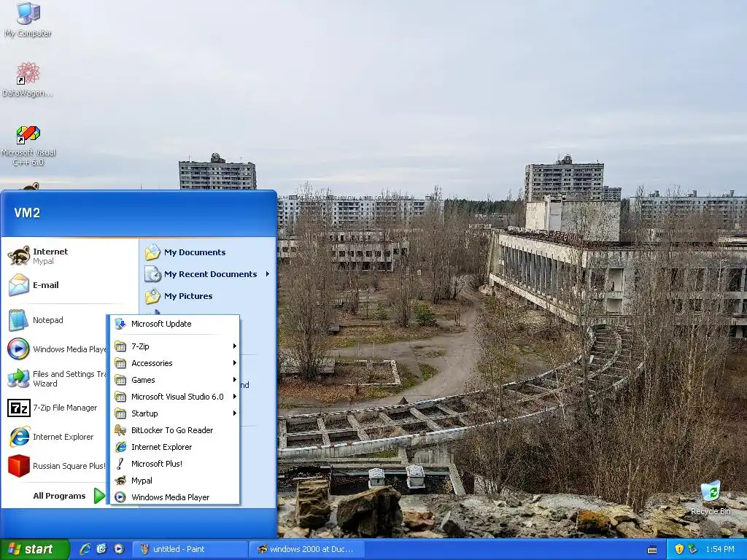Click Internet Explorer quick launch icon
This screenshot has height=560, width=747.
[x=85, y=549]
